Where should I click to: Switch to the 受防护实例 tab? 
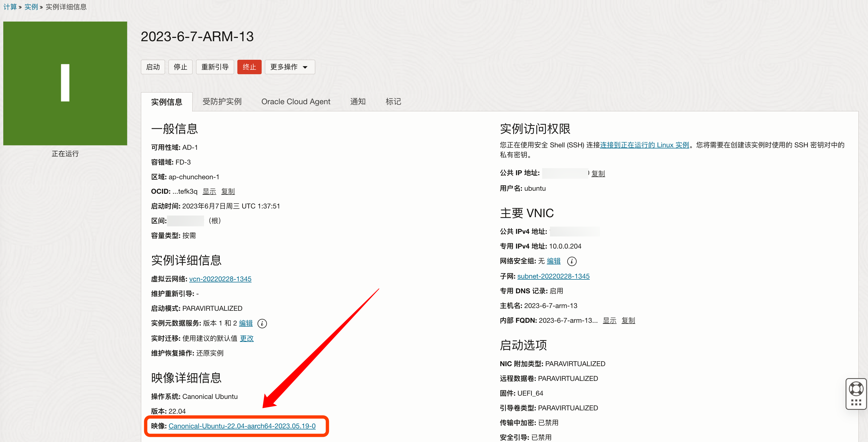[222, 102]
